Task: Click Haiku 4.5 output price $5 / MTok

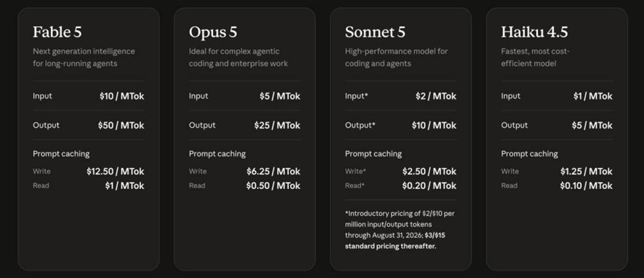Action: (592, 125)
